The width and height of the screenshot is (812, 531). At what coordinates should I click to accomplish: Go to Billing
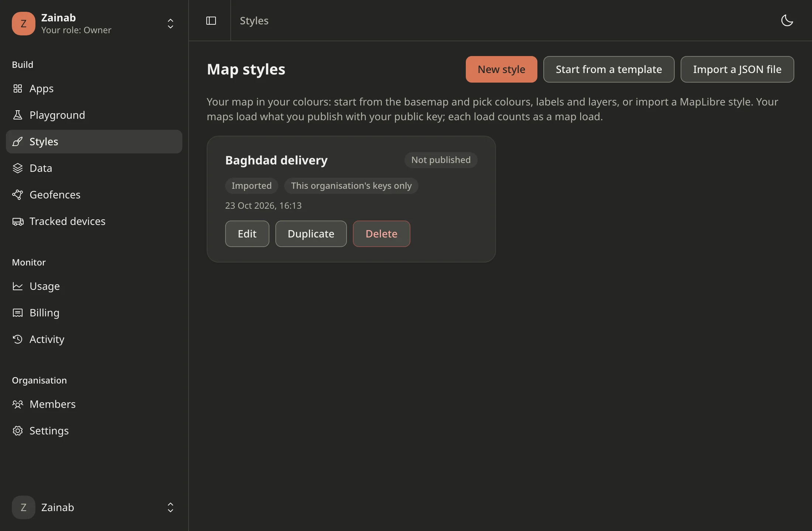94,313
